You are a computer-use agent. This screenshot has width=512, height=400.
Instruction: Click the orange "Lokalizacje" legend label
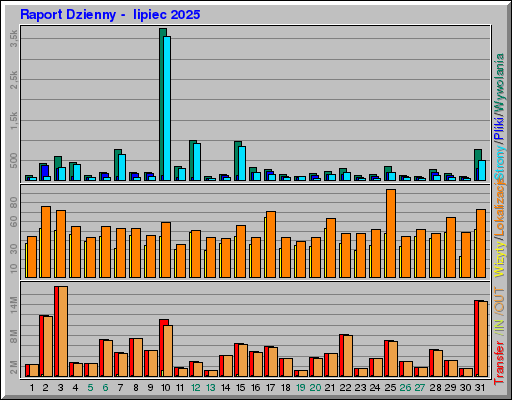pyautogui.click(x=500, y=208)
